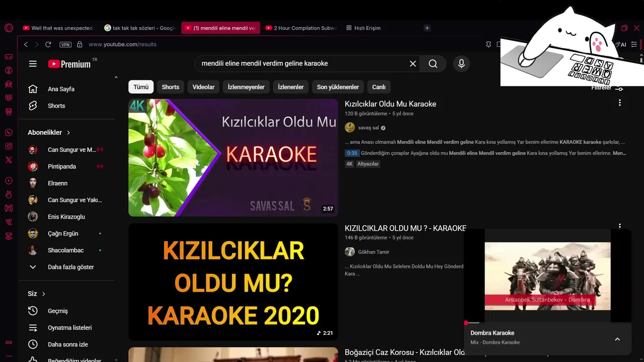The width and height of the screenshot is (644, 362).
Task: Open Shorts in YouTube sidebar
Action: (66, 106)
